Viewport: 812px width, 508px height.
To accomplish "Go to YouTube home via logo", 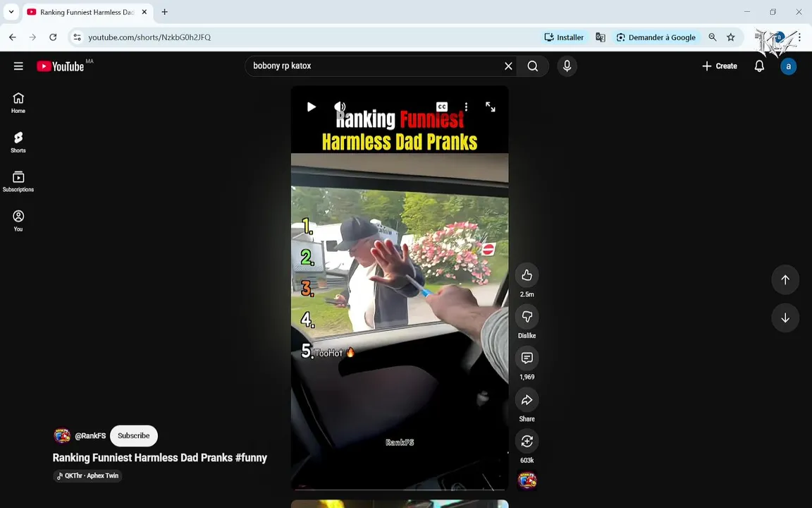I will (x=60, y=66).
